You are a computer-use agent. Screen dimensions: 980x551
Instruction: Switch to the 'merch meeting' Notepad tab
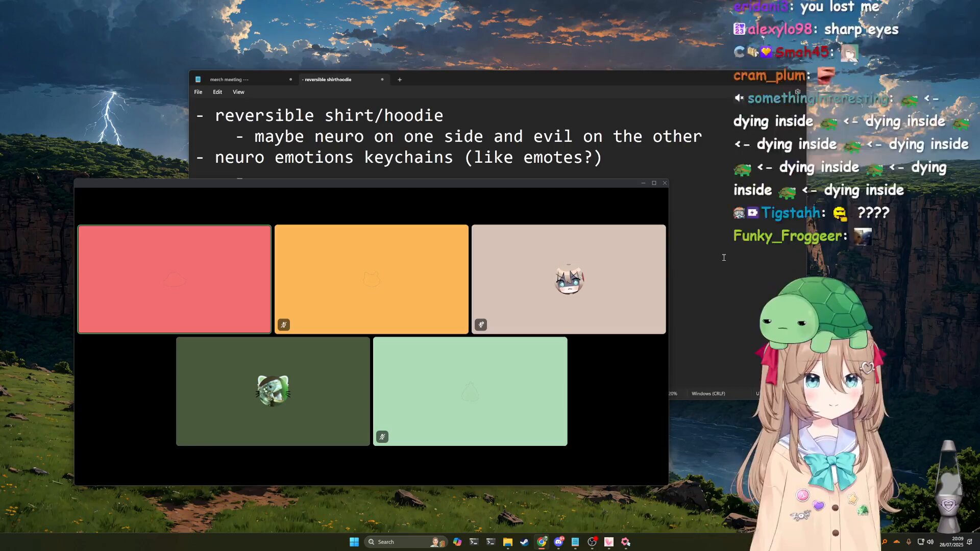244,80
